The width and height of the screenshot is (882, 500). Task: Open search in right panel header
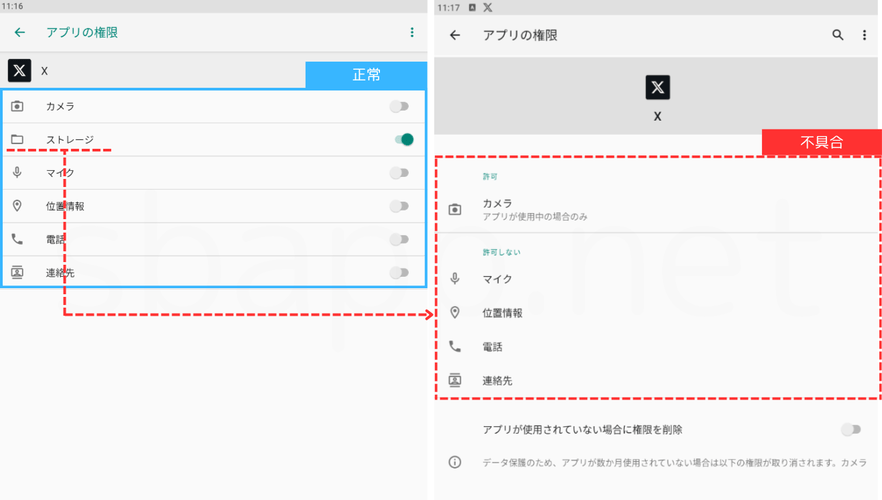[x=838, y=35]
